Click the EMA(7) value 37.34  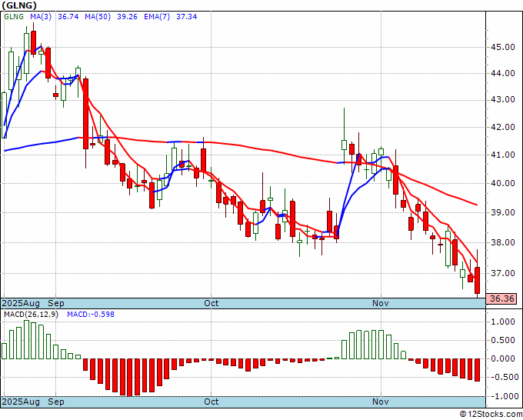[186, 17]
